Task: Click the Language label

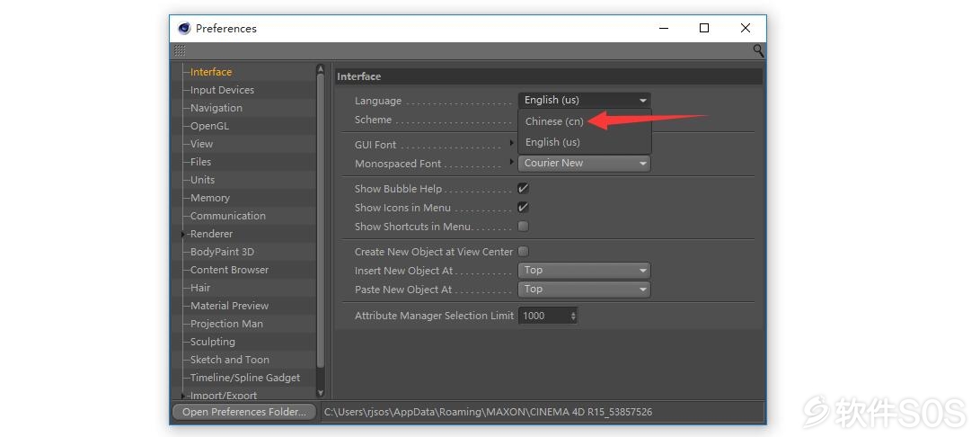Action: [x=377, y=101]
